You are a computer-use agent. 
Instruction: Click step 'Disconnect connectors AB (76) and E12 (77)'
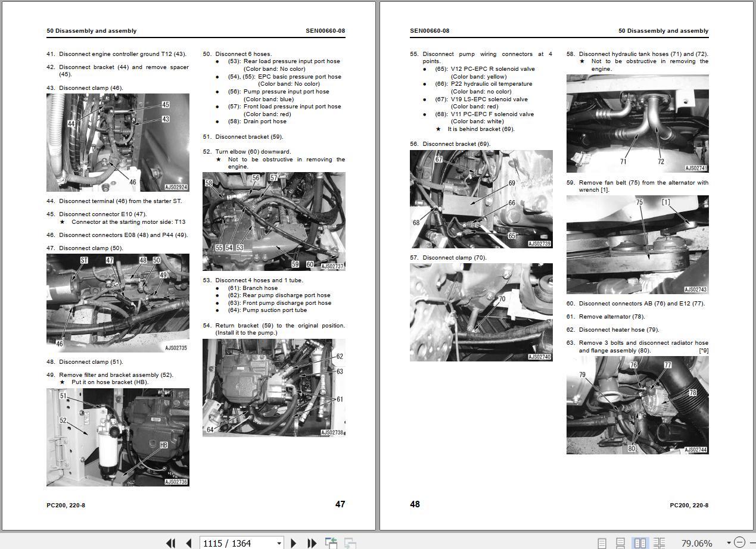point(642,303)
